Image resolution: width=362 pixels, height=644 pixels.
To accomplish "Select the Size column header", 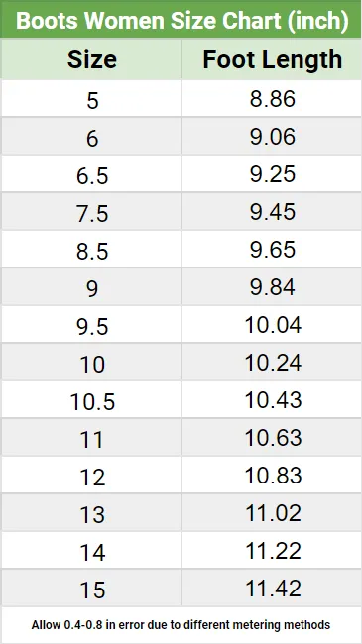I will (91, 59).
